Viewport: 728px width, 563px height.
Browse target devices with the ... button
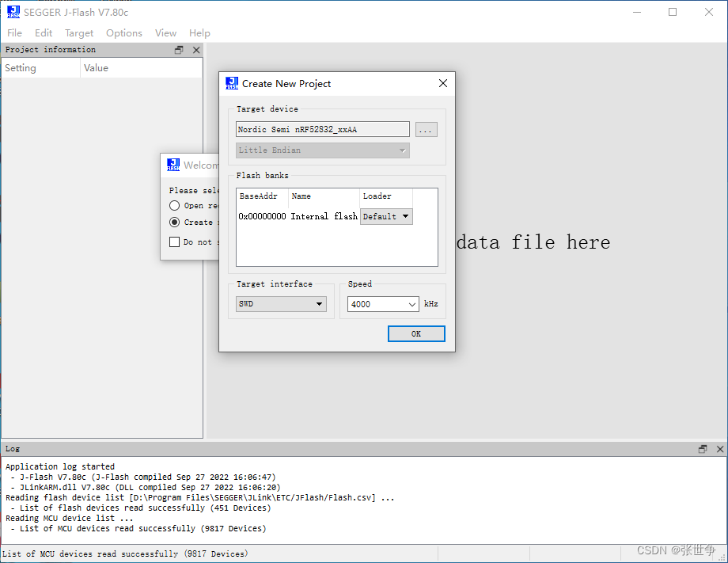[426, 130]
